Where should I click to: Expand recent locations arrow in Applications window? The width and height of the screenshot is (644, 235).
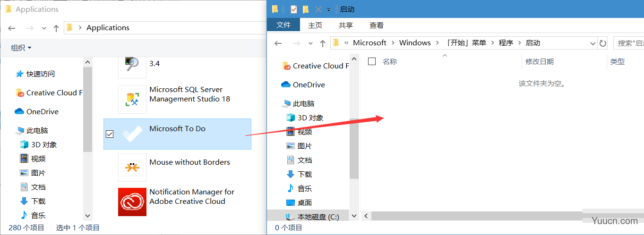pyautogui.click(x=44, y=28)
